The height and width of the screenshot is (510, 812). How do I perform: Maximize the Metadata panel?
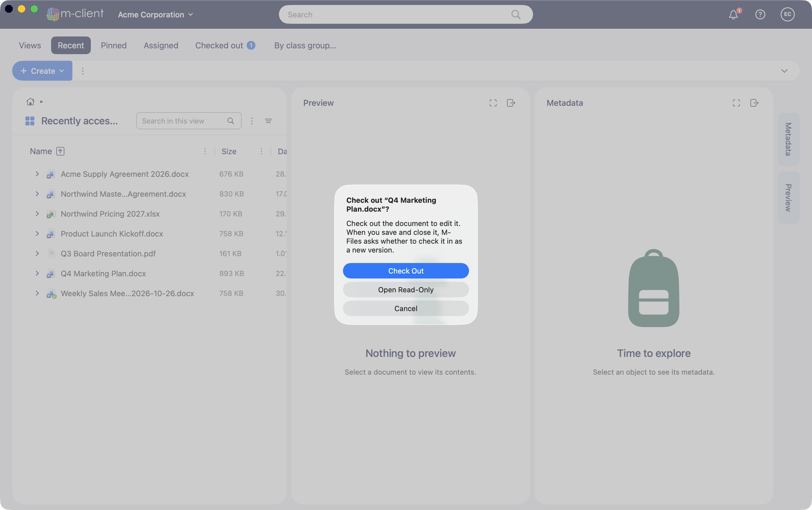tap(736, 103)
